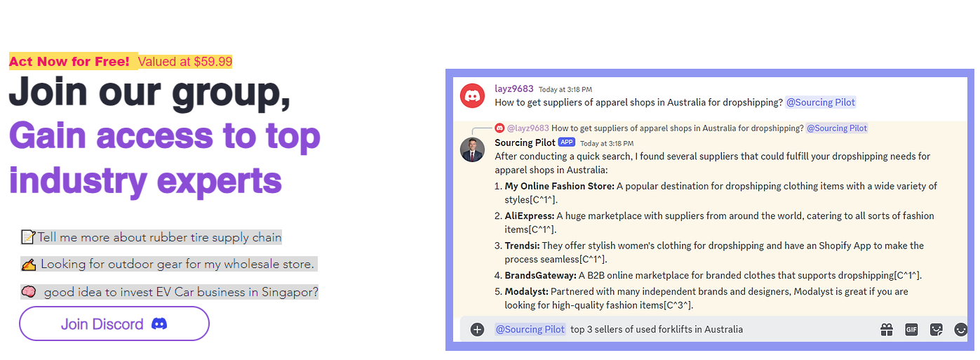Viewport: 980px width, 360px height.
Task: Click @layz9683 mention in the reply preview
Action: tap(528, 128)
